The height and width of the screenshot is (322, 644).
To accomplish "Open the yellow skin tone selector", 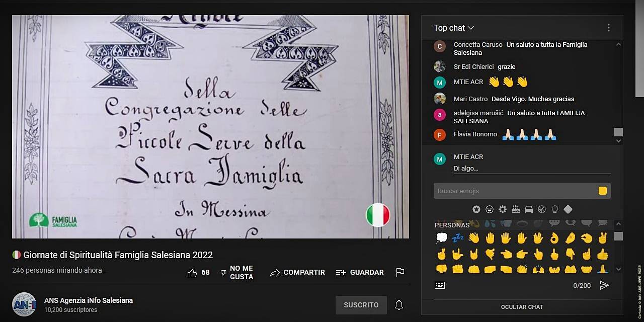I will (x=602, y=191).
